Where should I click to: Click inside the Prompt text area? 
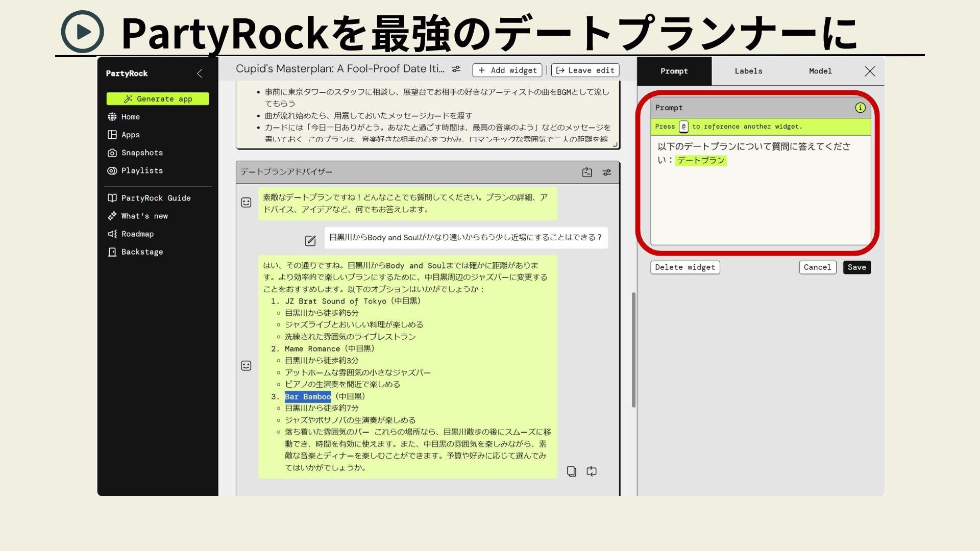761,190
